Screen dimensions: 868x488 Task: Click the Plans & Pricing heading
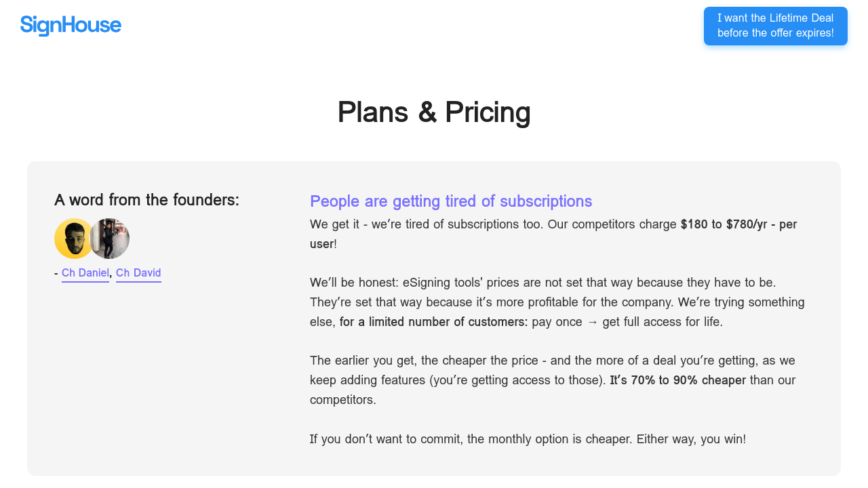434,113
